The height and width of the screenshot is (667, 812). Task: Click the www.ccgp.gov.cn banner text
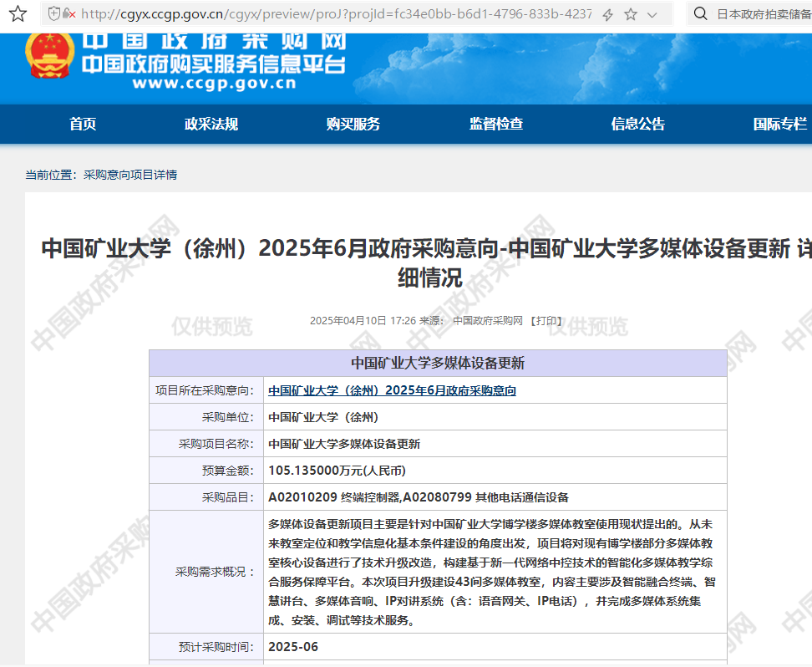(x=214, y=84)
